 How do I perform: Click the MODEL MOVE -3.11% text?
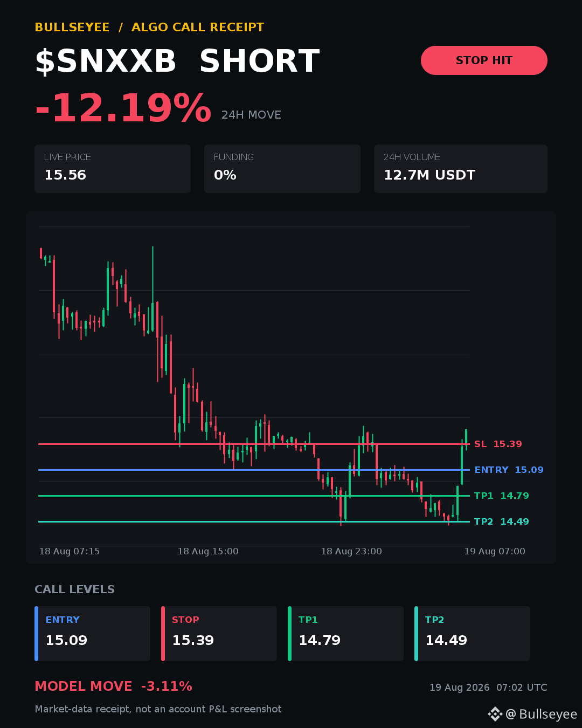click(113, 686)
